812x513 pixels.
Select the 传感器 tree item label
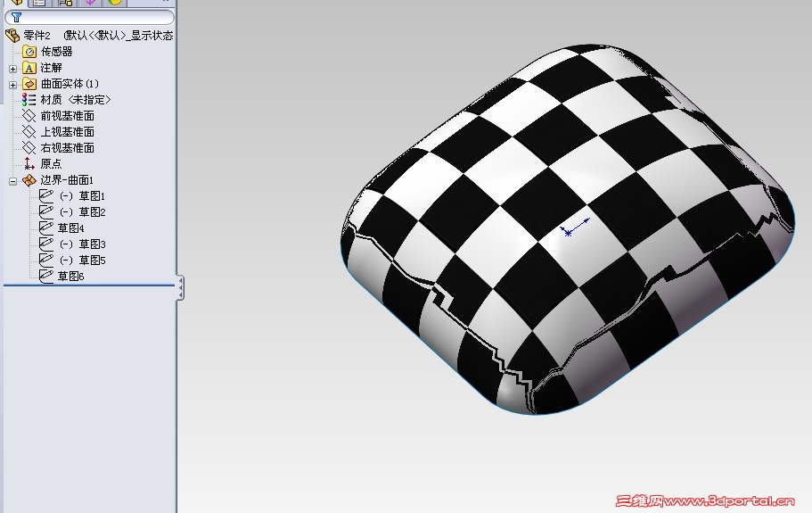(x=56, y=52)
